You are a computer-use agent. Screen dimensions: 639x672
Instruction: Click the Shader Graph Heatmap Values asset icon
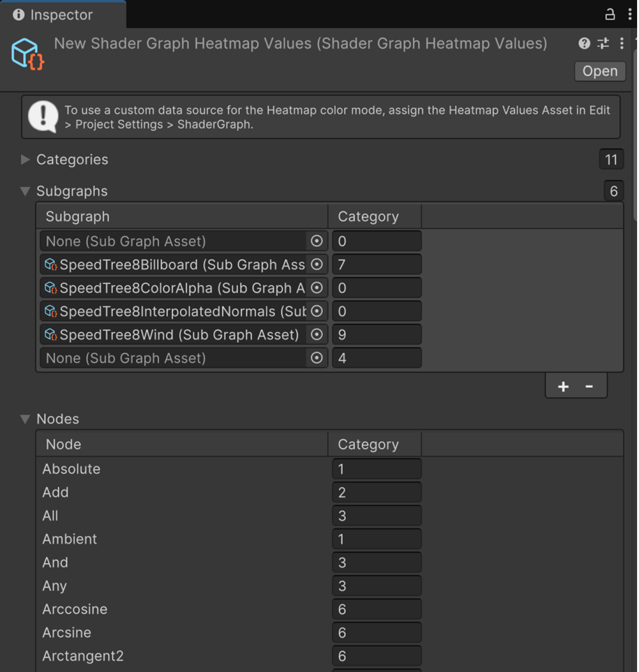click(x=28, y=54)
